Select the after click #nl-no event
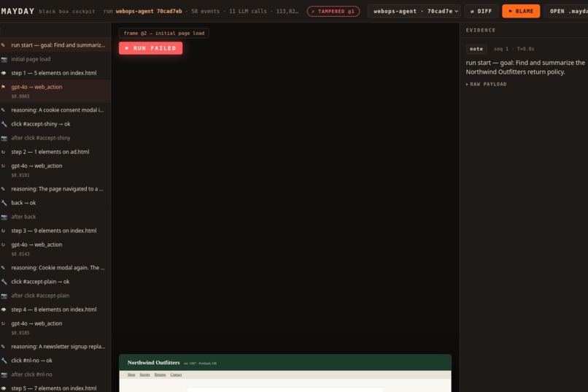 pyautogui.click(x=55, y=374)
